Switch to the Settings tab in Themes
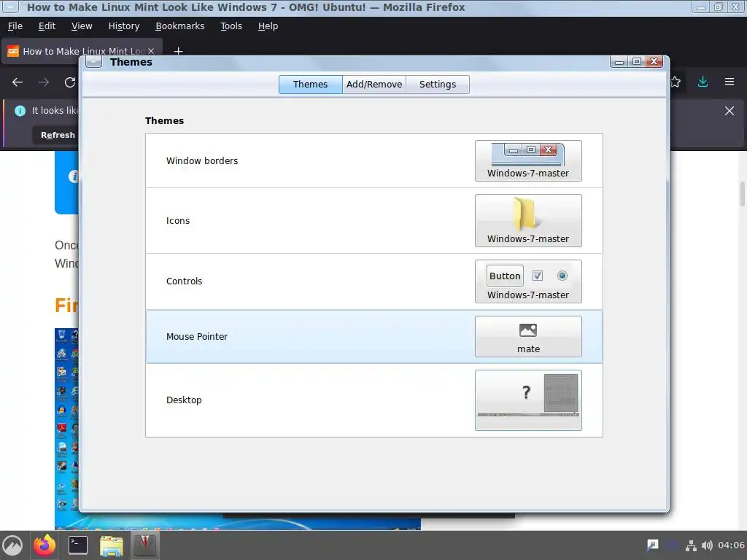This screenshot has width=747, height=560. pos(438,85)
